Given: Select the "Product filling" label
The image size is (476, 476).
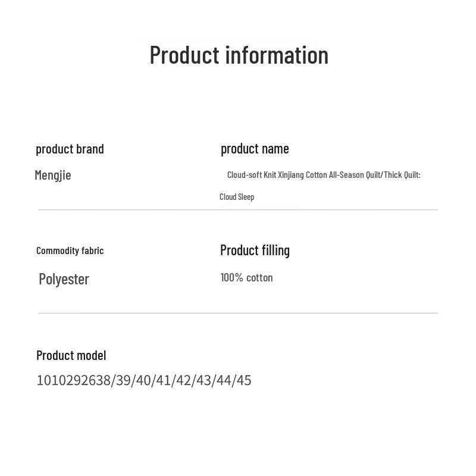Looking at the screenshot, I should pos(255,250).
